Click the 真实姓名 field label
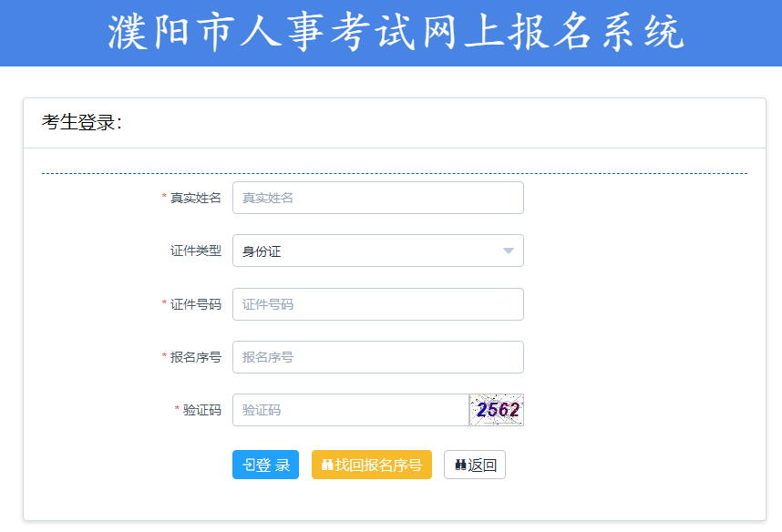782x532 pixels. pyautogui.click(x=195, y=198)
